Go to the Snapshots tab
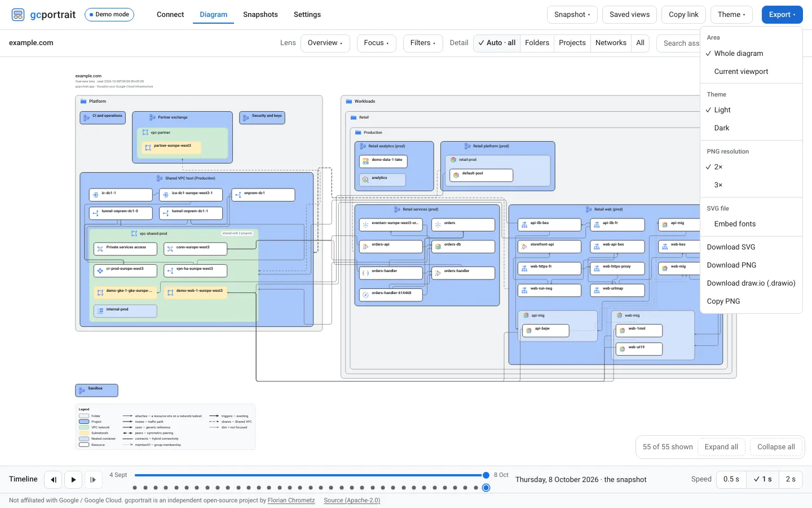Image resolution: width=812 pixels, height=508 pixels. click(261, 15)
